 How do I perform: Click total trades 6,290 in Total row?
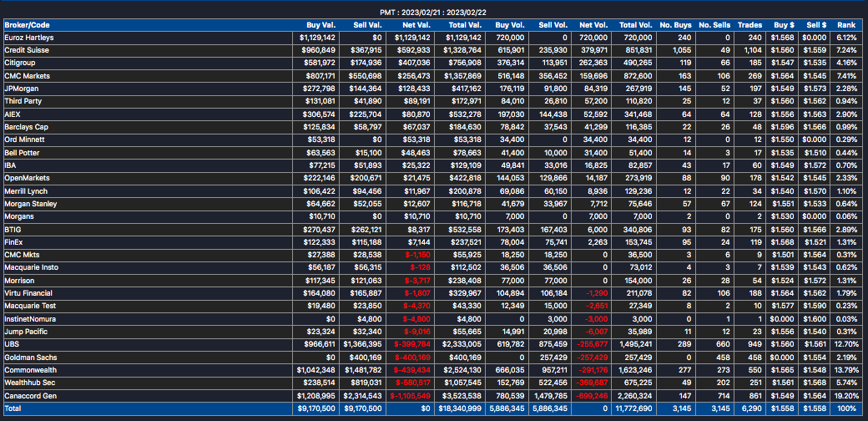753,408
